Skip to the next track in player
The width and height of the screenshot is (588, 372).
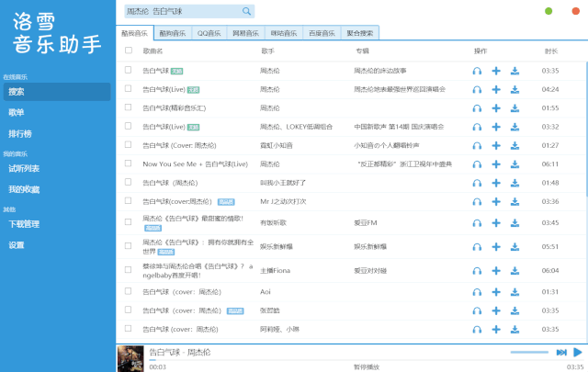tap(560, 352)
